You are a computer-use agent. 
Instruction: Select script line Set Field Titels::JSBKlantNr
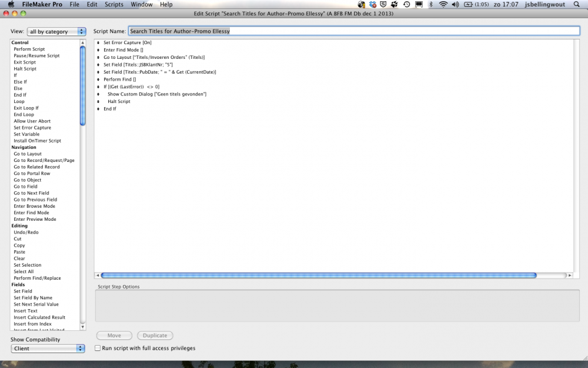(x=138, y=65)
